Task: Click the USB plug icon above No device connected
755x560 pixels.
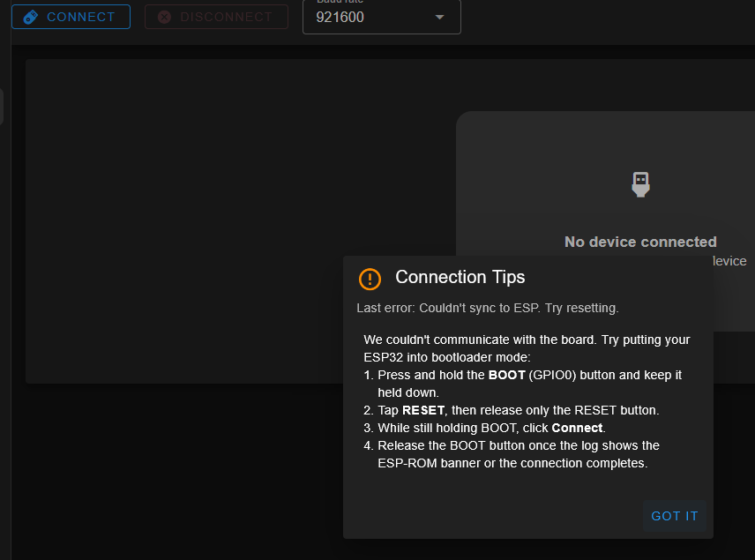Action: click(641, 183)
